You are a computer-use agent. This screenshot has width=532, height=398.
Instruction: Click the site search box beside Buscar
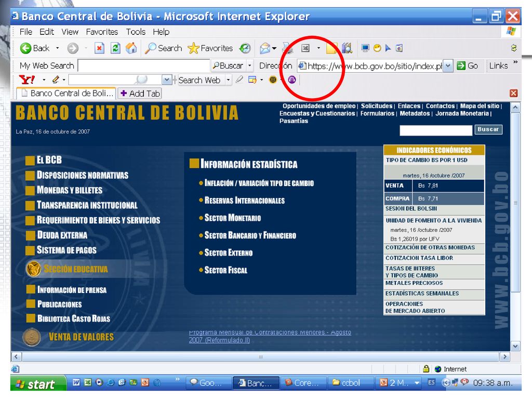[436, 130]
